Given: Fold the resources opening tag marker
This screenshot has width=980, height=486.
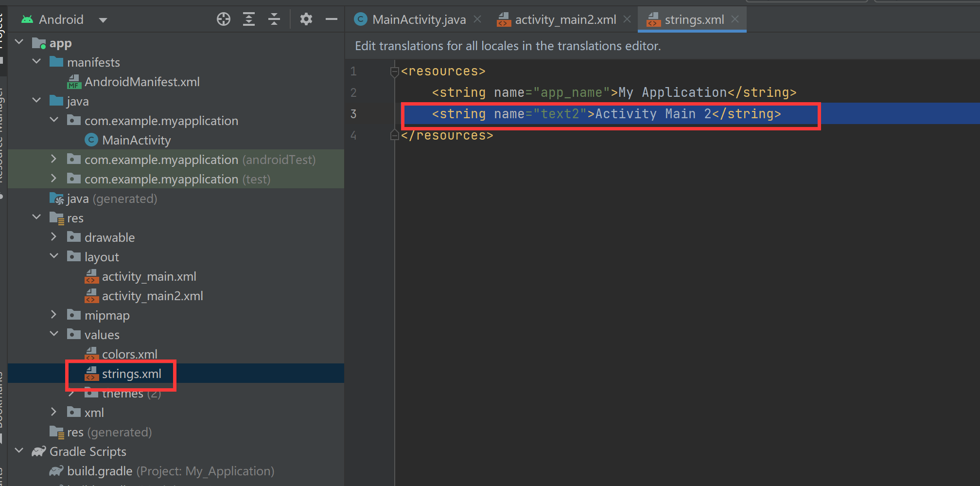Looking at the screenshot, I should [394, 72].
